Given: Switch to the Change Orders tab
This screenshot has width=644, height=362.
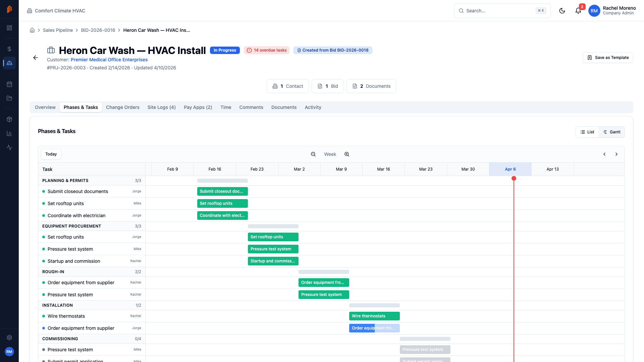Looking at the screenshot, I should point(122,107).
